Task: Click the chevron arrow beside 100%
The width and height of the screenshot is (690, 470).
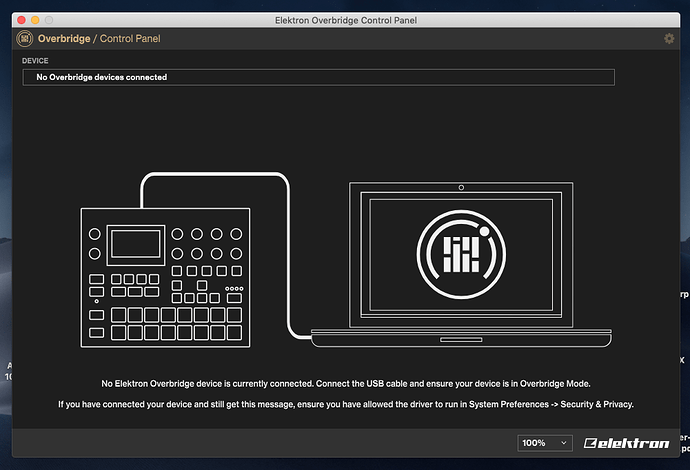Action: coord(563,442)
